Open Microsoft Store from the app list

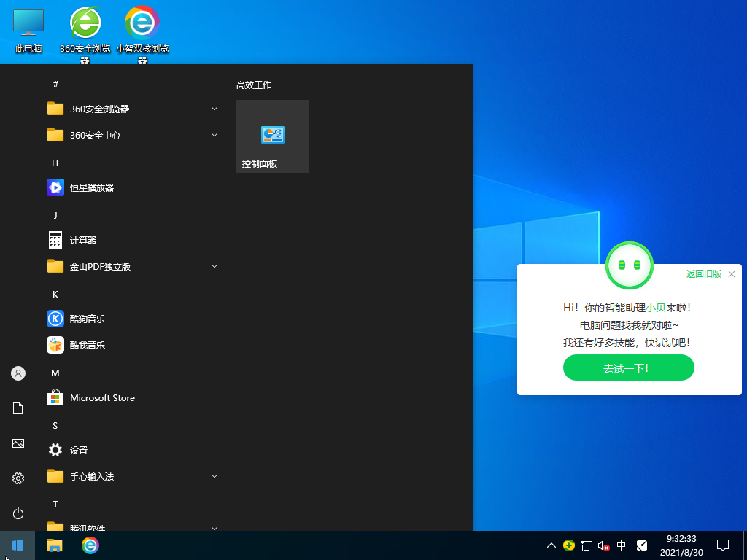click(101, 397)
